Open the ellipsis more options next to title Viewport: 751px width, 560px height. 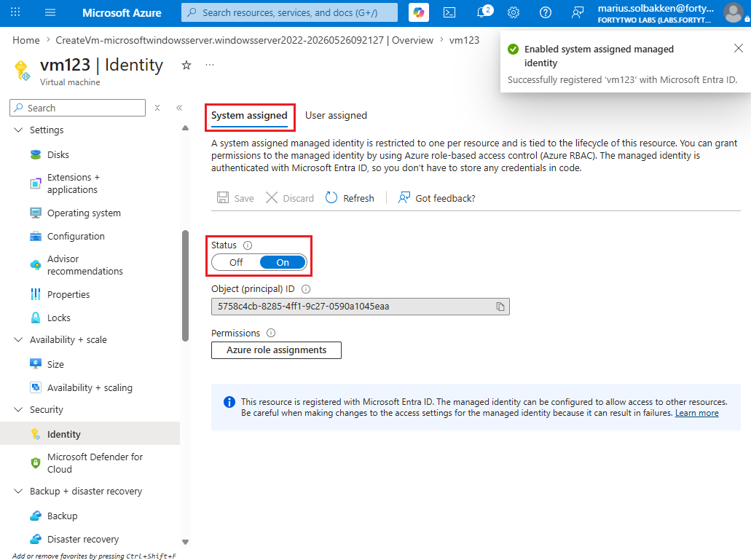pyautogui.click(x=210, y=65)
